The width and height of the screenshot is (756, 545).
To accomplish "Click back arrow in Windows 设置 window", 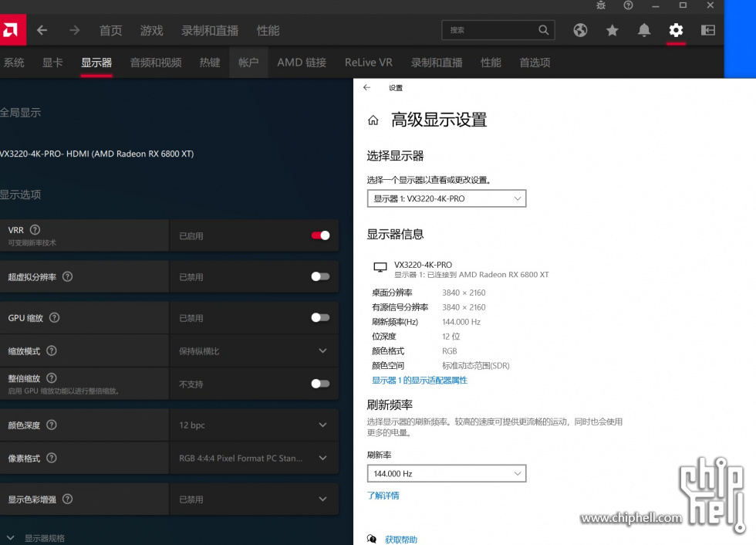I will click(x=367, y=87).
